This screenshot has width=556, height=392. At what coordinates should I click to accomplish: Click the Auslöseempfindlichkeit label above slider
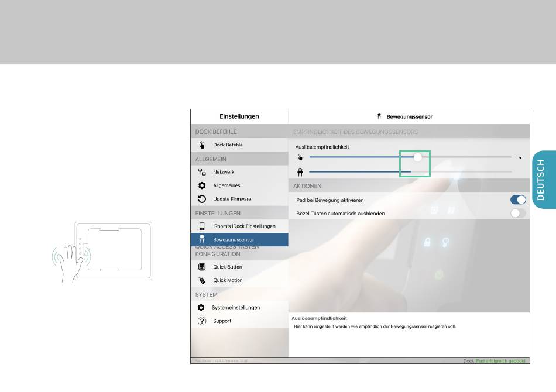point(322,147)
